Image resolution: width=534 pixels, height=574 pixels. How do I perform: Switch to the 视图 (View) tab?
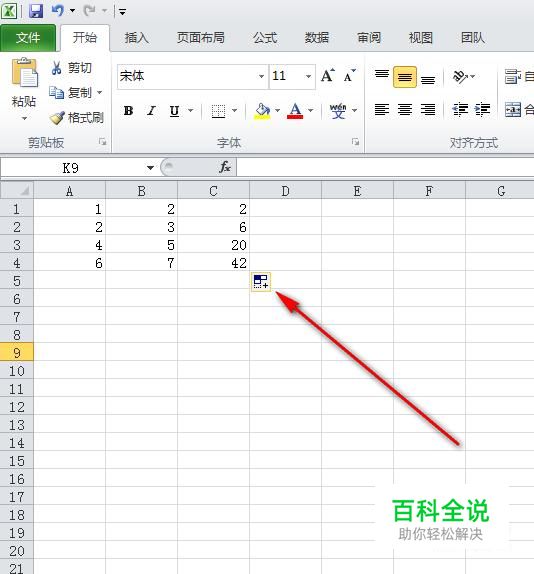click(x=421, y=38)
